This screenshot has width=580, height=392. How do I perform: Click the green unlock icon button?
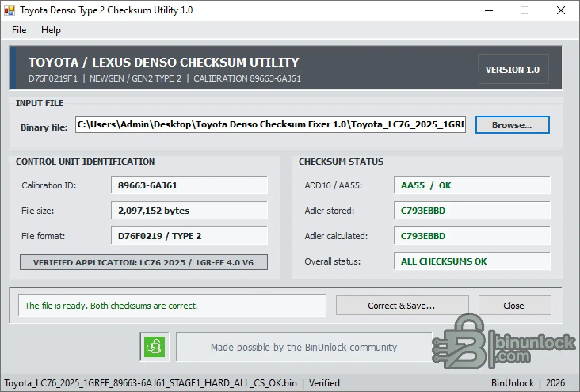[155, 347]
